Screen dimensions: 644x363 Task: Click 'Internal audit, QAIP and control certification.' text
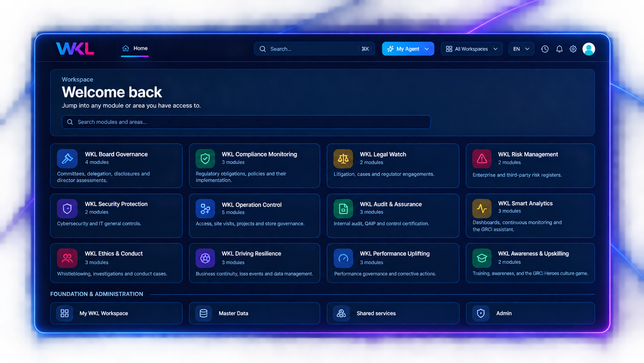pos(381,224)
